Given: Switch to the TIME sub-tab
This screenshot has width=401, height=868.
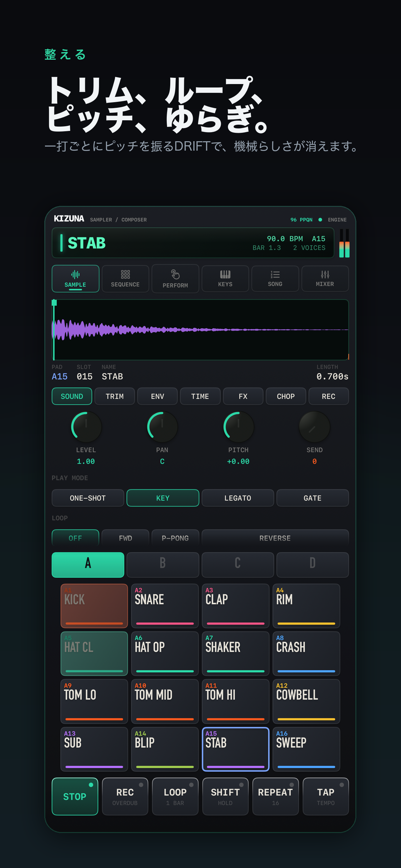Looking at the screenshot, I should coord(200,396).
